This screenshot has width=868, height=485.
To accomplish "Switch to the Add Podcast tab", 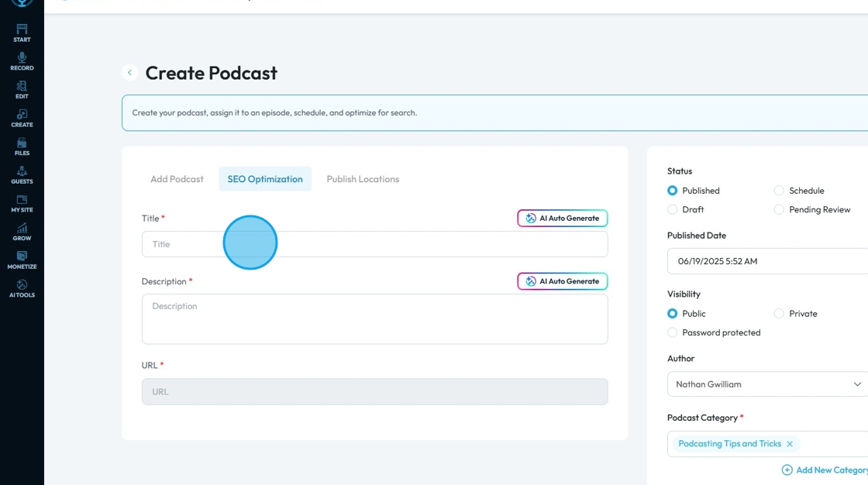I will coord(177,179).
